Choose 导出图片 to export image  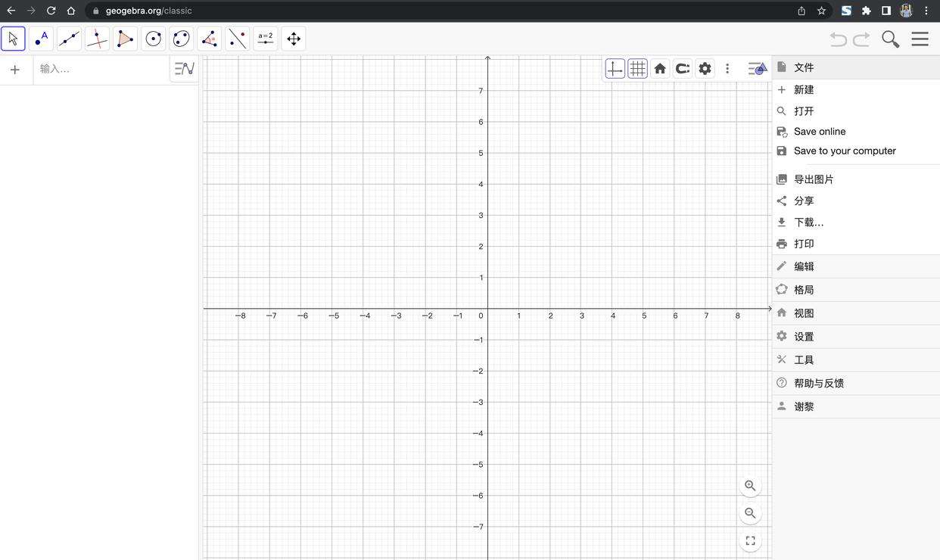tap(856, 179)
